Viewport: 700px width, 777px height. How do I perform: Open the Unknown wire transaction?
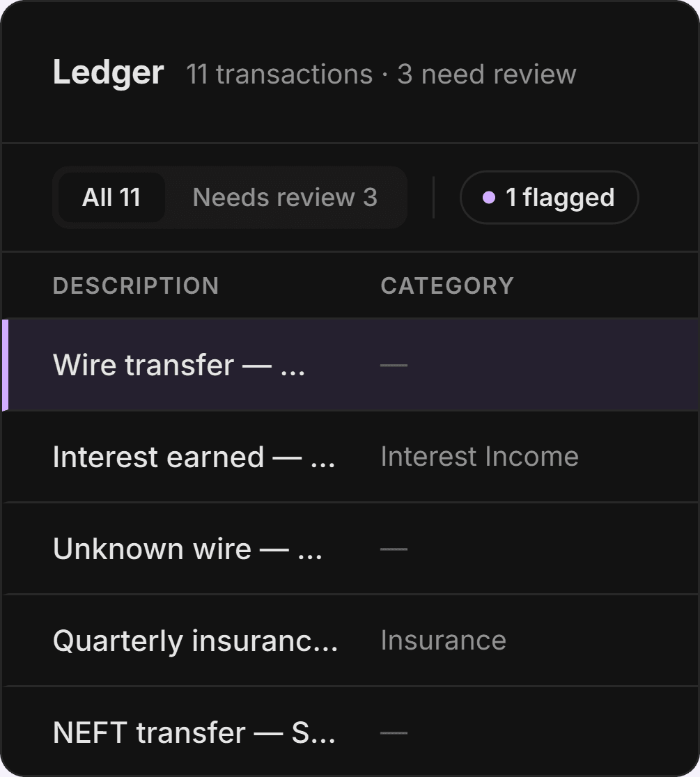pyautogui.click(x=350, y=549)
